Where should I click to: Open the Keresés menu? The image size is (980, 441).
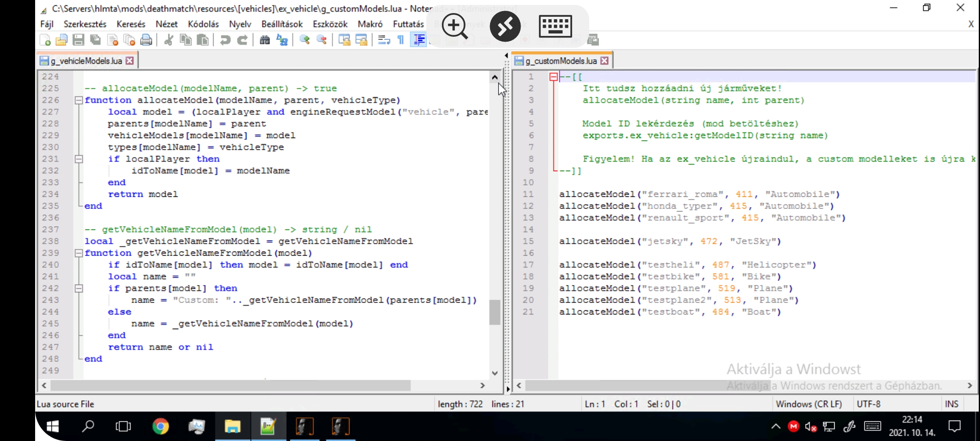(131, 24)
